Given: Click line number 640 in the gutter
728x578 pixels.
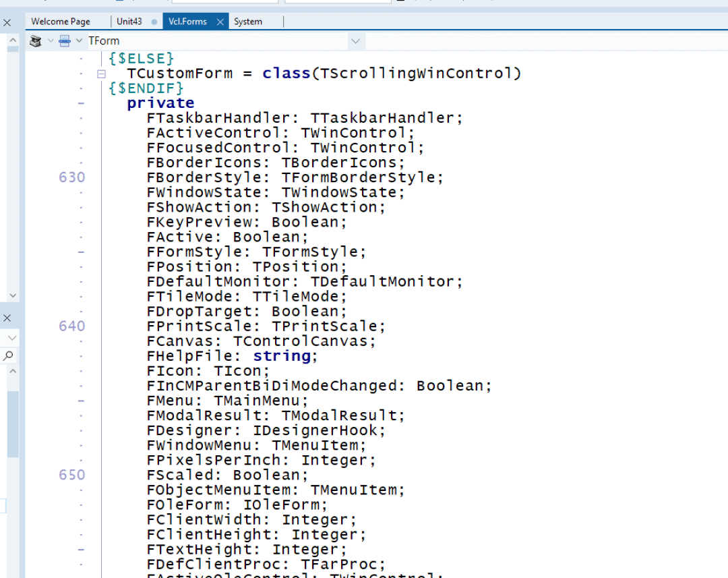Looking at the screenshot, I should 72,326.
